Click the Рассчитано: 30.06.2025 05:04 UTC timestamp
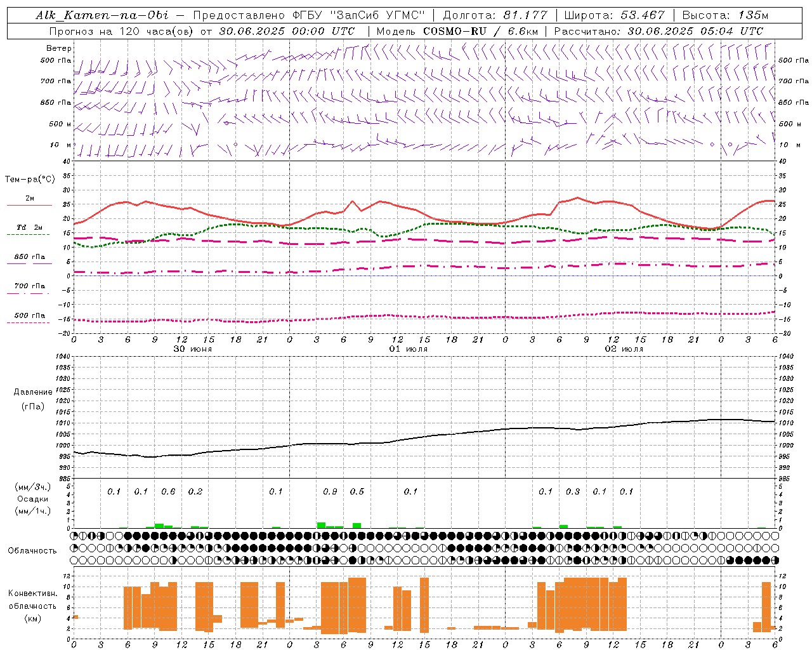812x650 pixels. coord(658,30)
